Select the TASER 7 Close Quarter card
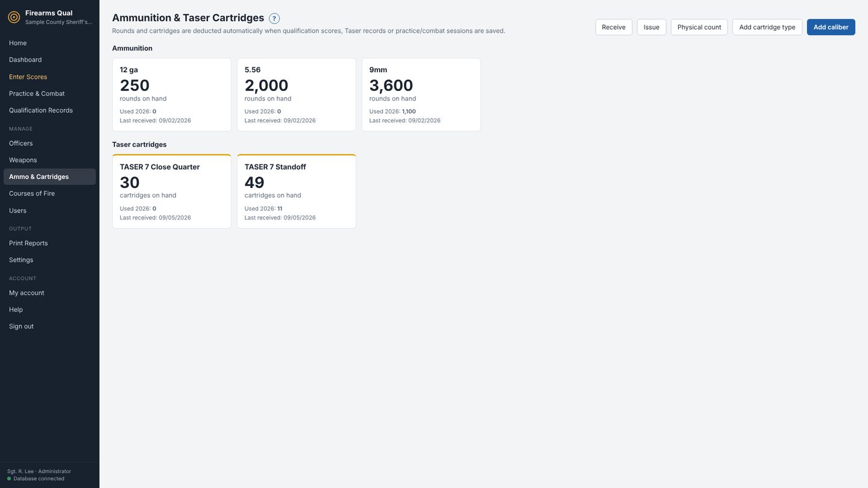868x488 pixels. click(x=172, y=192)
